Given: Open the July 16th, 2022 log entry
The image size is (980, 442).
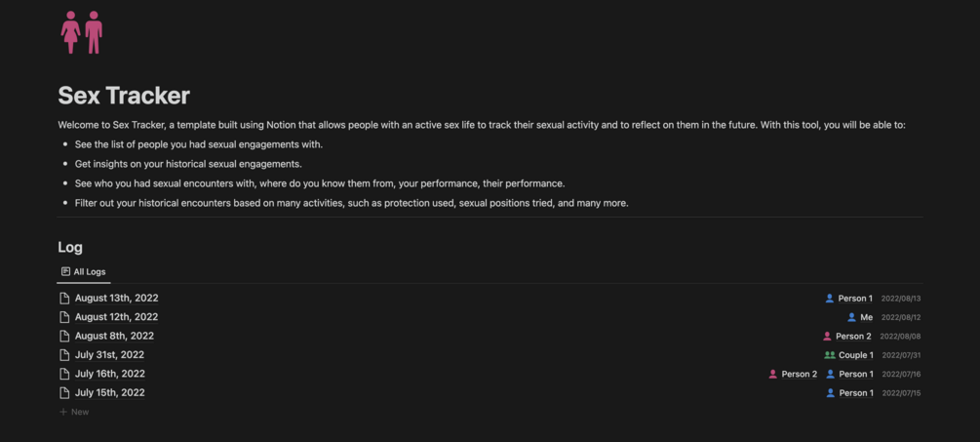Looking at the screenshot, I should tap(109, 374).
